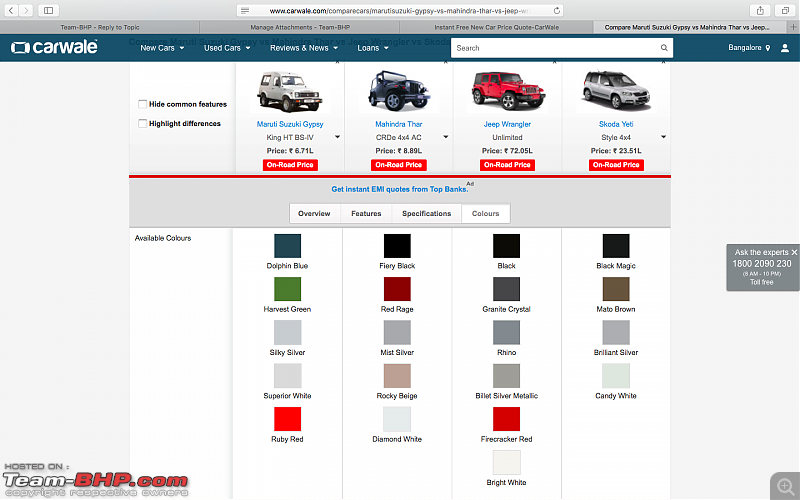The image size is (800, 500).
Task: Open Thar CRDe 4x4 AC variant dropdown
Action: (445, 137)
